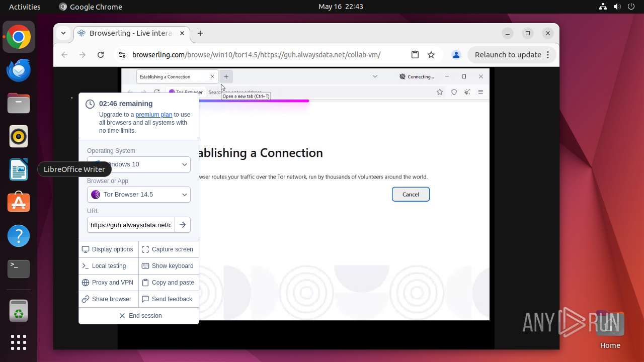Image resolution: width=644 pixels, height=362 pixels.
Task: Select the Establishing a Connection tab
Action: point(177,76)
